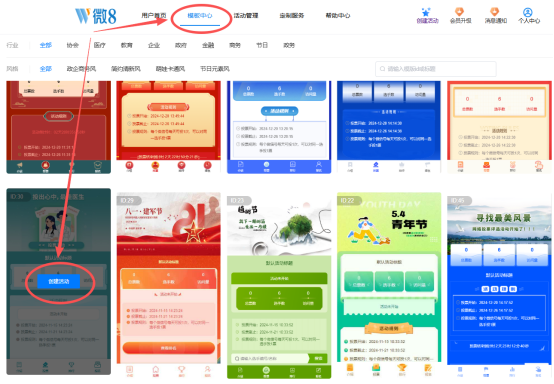Open 创建活动 star icon in header
554x384 pixels.
pyautogui.click(x=427, y=16)
